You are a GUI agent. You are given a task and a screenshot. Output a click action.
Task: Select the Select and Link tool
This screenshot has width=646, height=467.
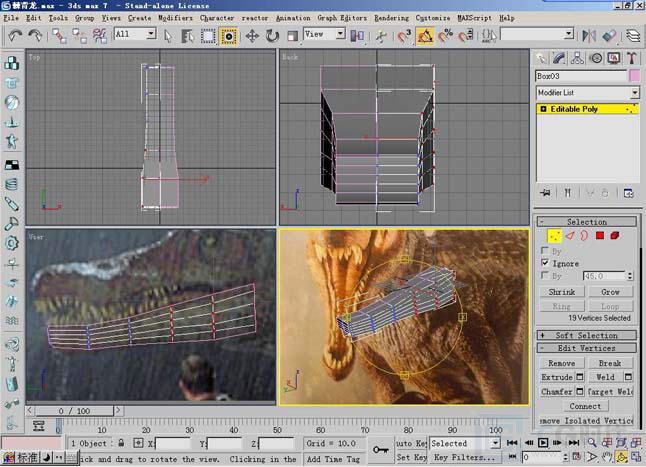59,36
